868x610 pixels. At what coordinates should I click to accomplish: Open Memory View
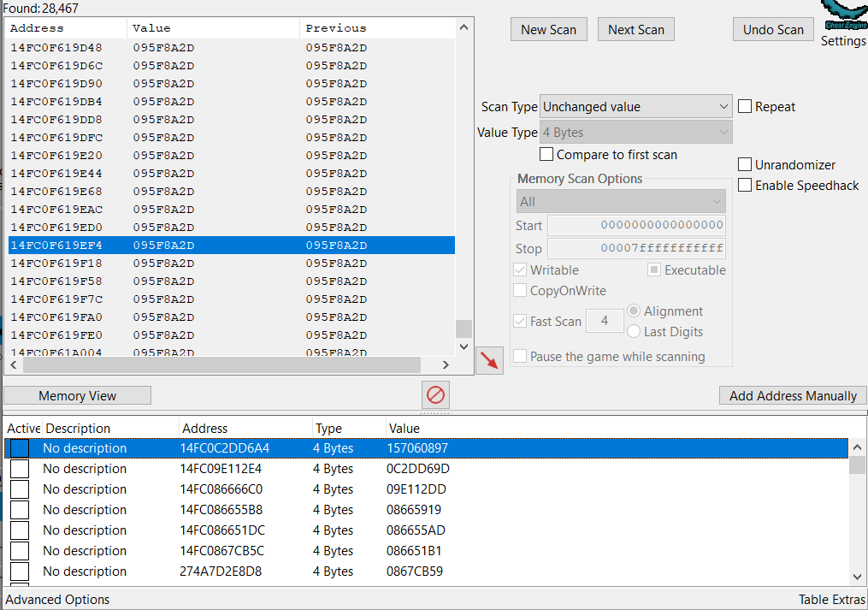[x=78, y=395]
